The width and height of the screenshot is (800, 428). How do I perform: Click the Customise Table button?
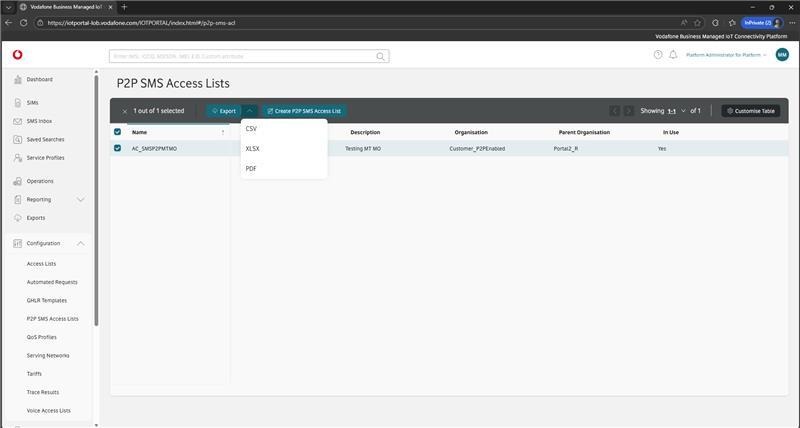click(750, 111)
